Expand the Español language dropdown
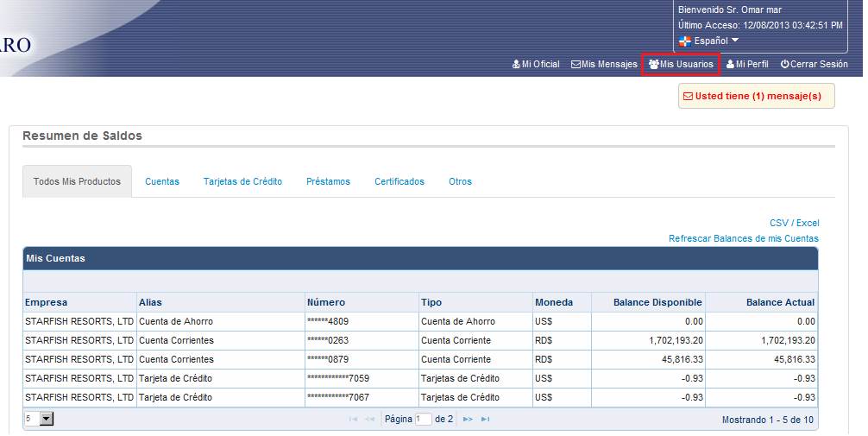This screenshot has height=436, width=868. [735, 41]
